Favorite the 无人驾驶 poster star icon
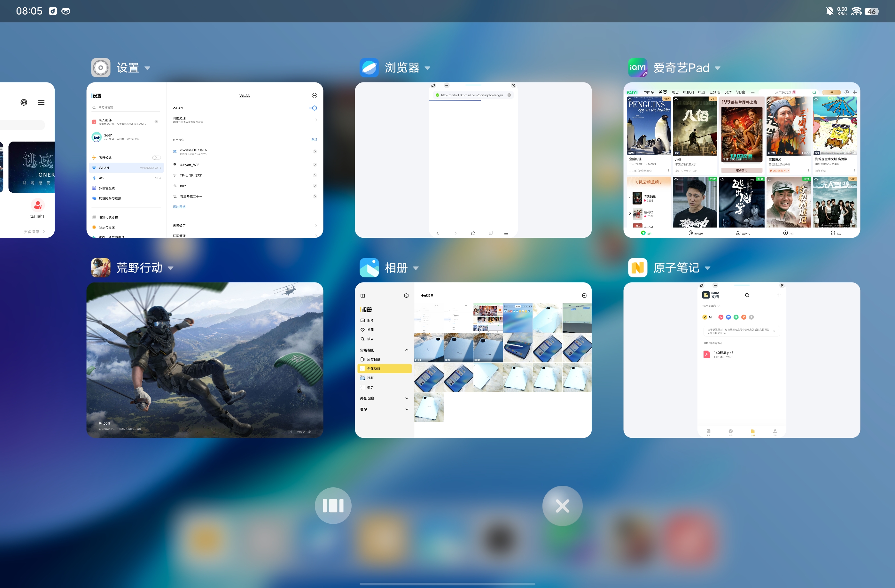Screen dimensions: 895x588 (816, 180)
